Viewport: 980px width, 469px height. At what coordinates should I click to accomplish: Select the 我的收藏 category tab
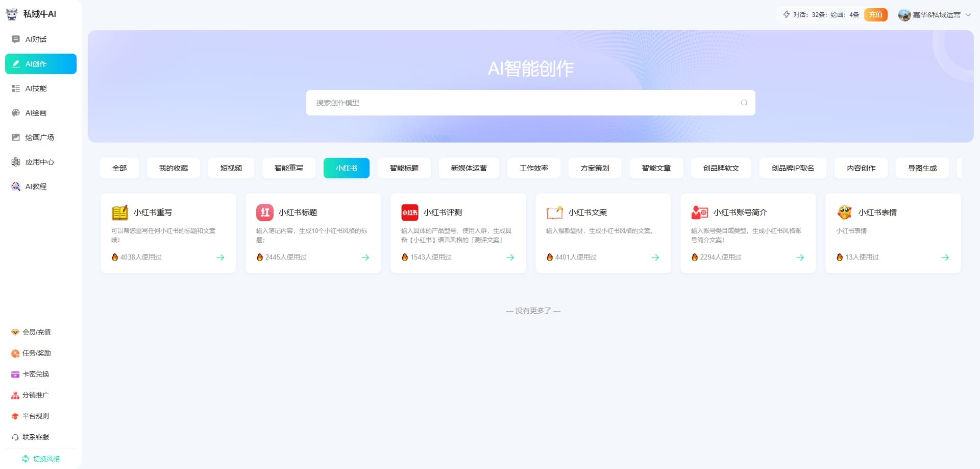pos(174,168)
